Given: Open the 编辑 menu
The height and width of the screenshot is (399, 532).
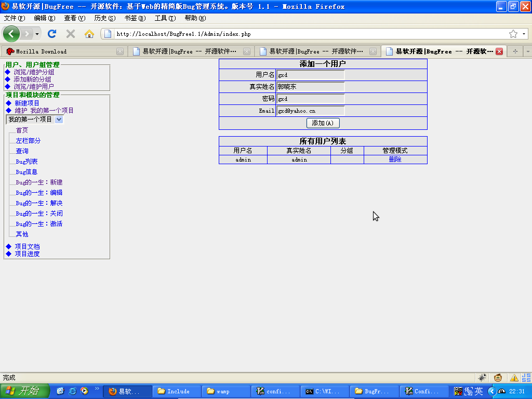Looking at the screenshot, I should 45,18.
